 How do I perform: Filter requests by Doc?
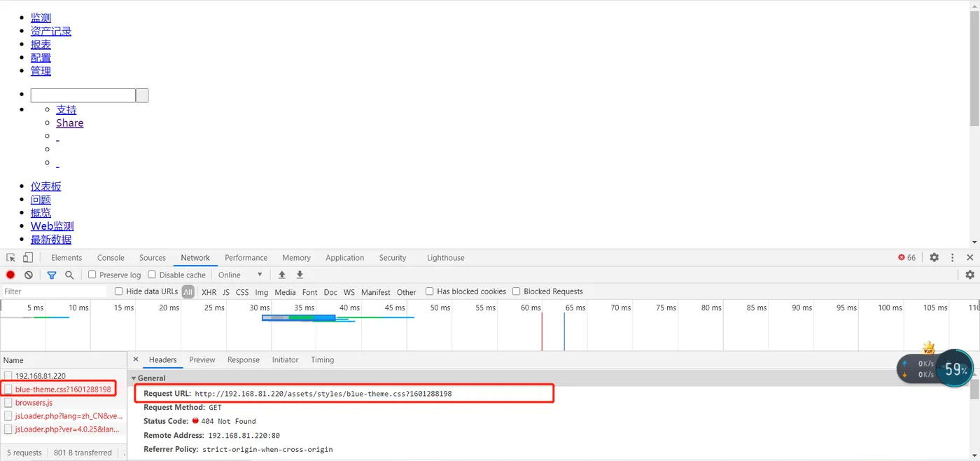[x=330, y=292]
